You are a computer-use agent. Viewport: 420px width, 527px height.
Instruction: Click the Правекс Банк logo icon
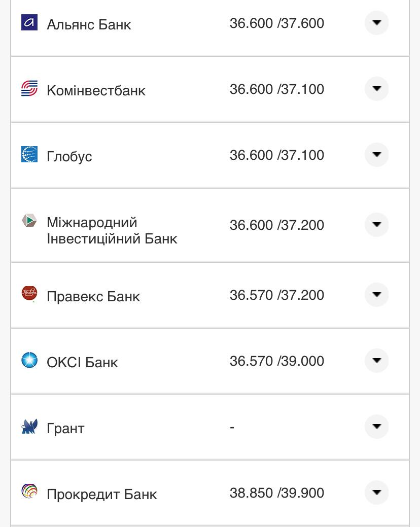point(29,294)
